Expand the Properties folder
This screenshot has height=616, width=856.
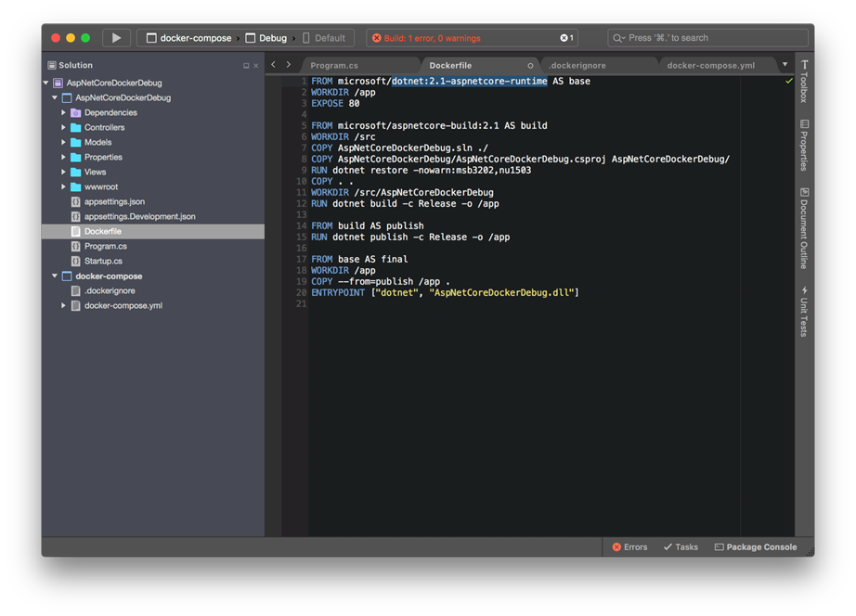pos(63,157)
